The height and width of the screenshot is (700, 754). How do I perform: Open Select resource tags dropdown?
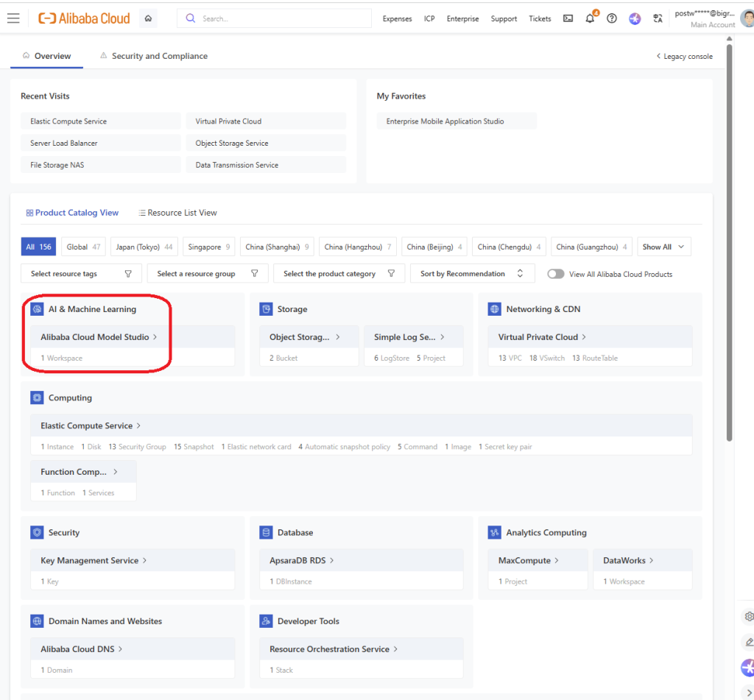[81, 274]
